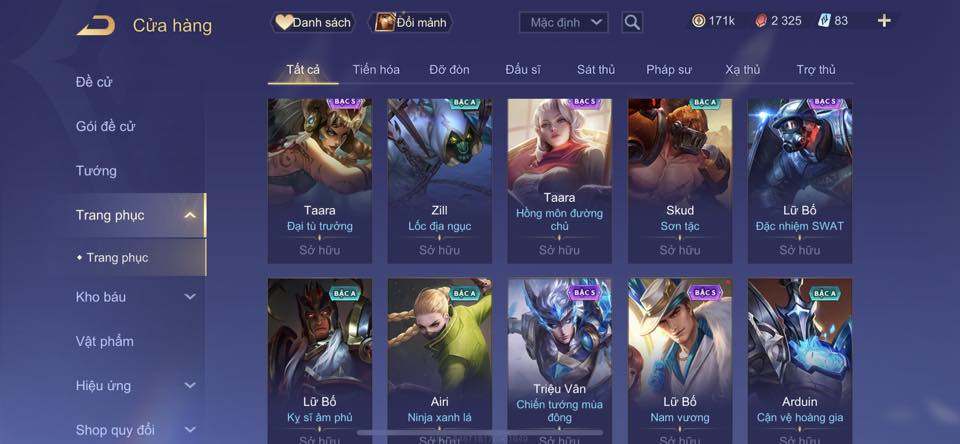Open Danh sách wishlist heart button
This screenshot has width=960, height=444.
tap(313, 23)
